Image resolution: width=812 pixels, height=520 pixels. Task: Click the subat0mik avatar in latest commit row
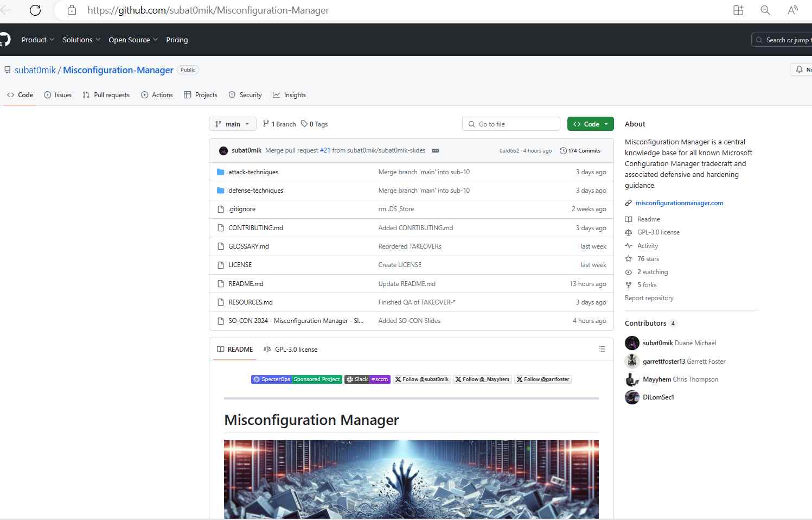click(223, 150)
